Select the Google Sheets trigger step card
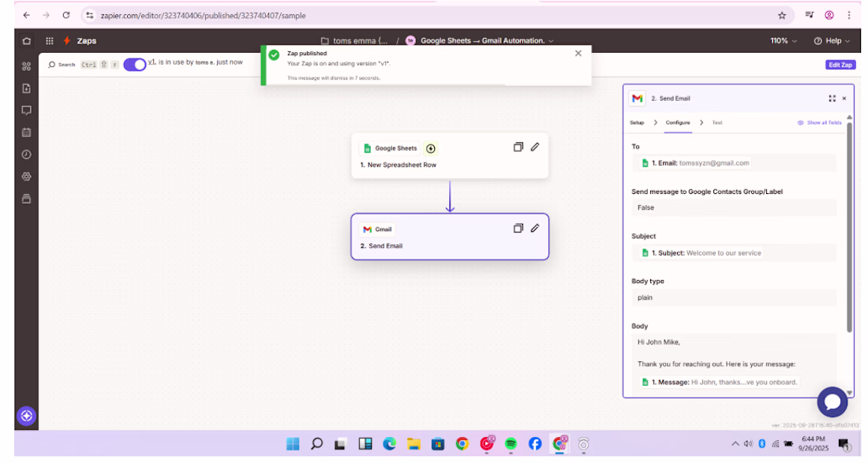This screenshot has width=868, height=463. tap(450, 155)
